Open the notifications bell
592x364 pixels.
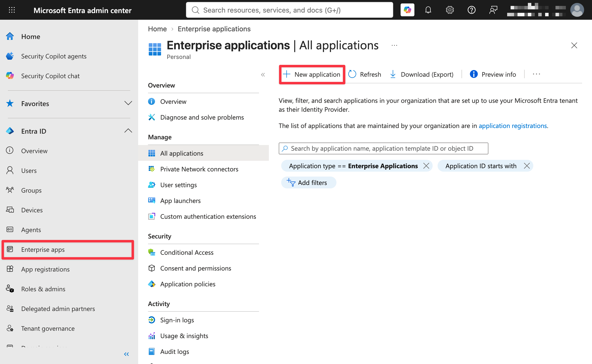click(x=428, y=10)
